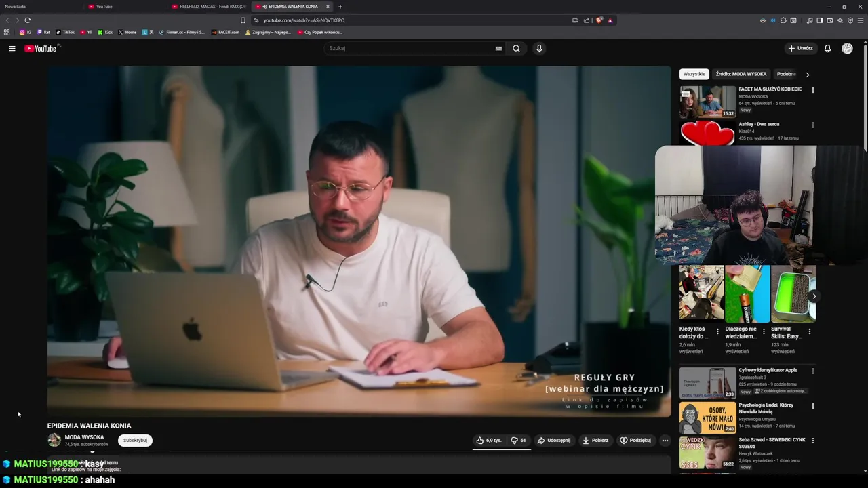Open the Dlaczego nie wiedziałem short thumbnail

click(747, 293)
